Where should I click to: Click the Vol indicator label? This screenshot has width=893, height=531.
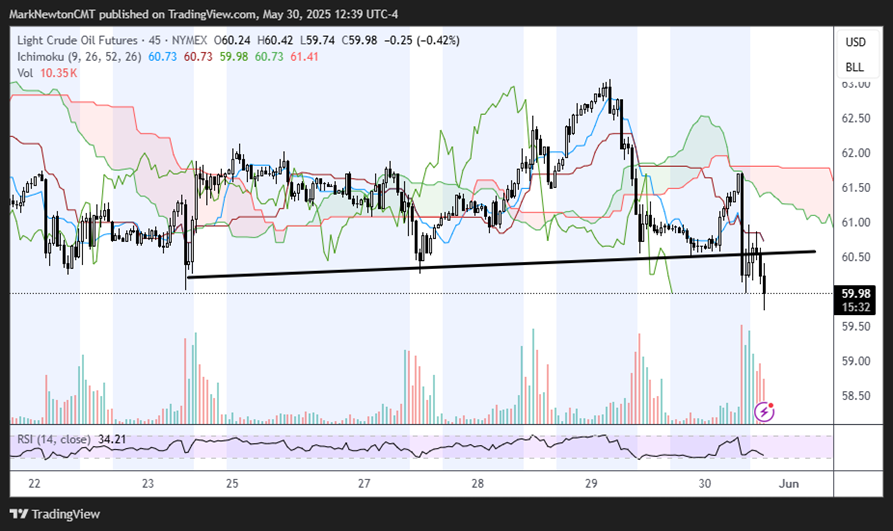[25, 73]
